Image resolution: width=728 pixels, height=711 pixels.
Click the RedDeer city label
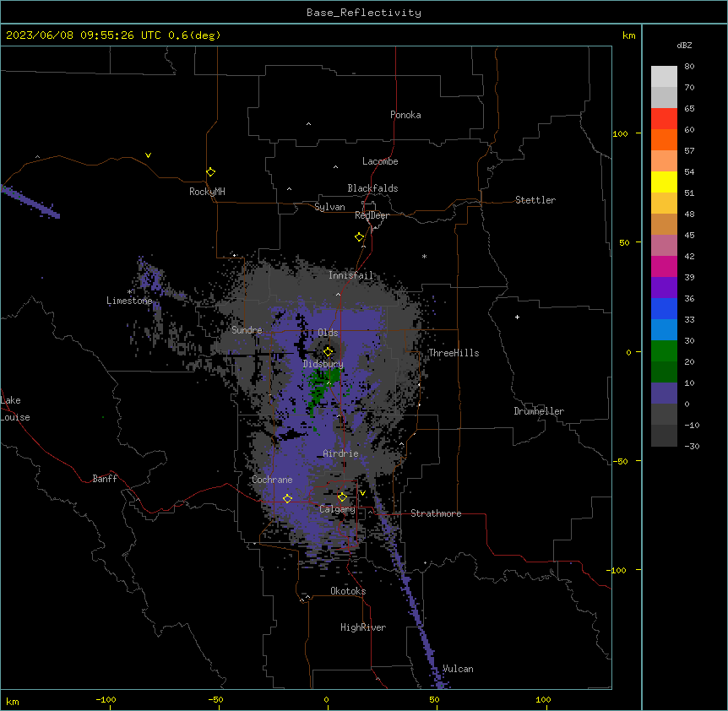point(372,215)
